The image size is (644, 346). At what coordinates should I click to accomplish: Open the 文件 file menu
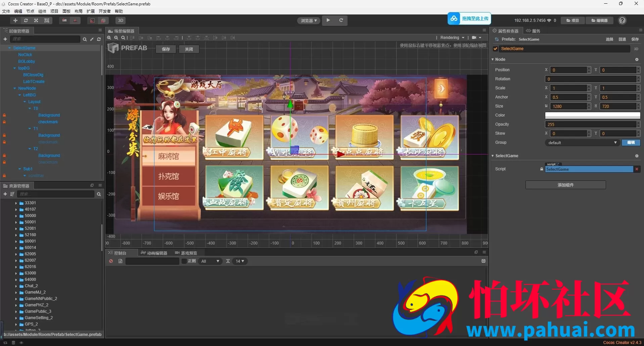pos(6,11)
